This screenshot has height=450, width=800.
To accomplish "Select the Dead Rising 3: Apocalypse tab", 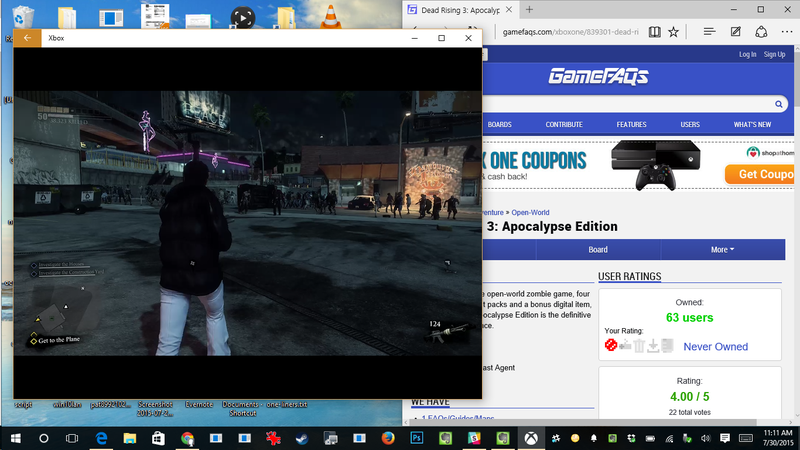I will (460, 10).
